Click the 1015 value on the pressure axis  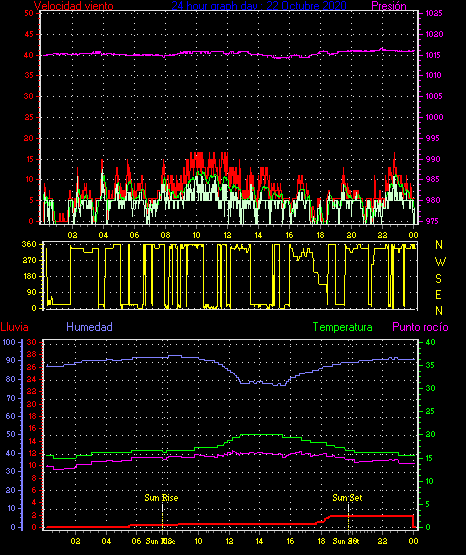tap(434, 55)
